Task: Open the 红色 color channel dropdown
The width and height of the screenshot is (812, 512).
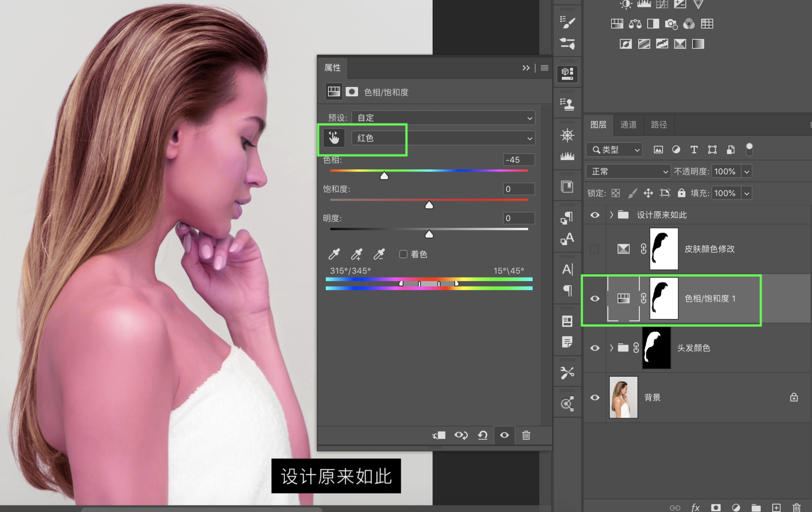Action: coord(443,138)
